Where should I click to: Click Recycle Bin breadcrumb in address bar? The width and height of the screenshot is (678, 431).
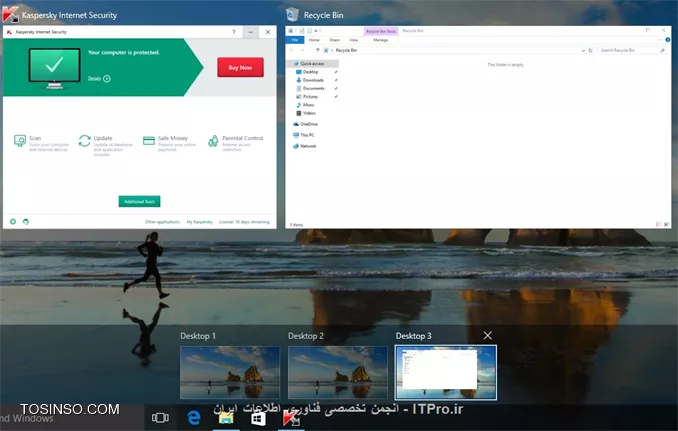click(346, 51)
